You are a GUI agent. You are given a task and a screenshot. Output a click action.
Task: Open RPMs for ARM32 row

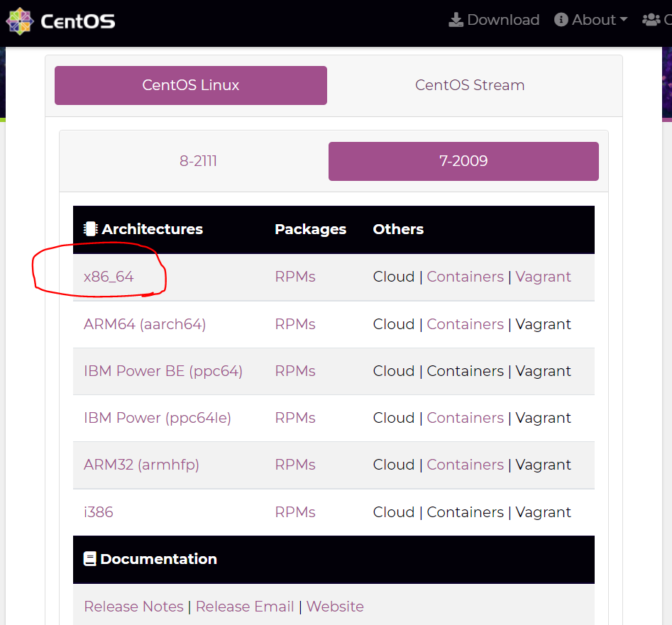295,465
